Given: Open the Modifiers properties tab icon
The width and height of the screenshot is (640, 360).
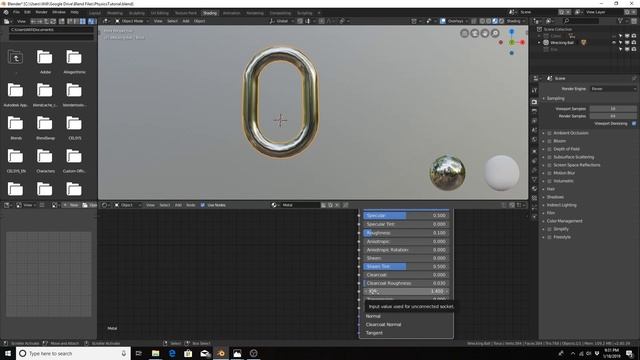Looking at the screenshot, I should point(534,161).
